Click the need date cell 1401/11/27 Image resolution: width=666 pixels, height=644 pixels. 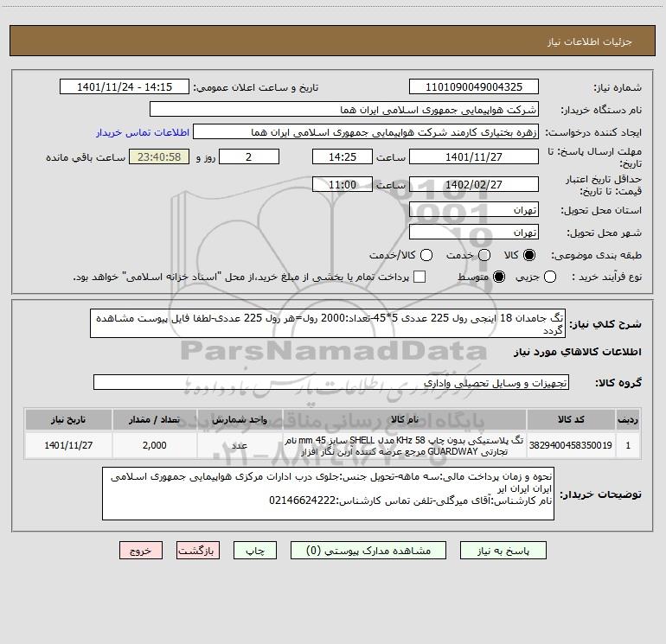point(68,445)
